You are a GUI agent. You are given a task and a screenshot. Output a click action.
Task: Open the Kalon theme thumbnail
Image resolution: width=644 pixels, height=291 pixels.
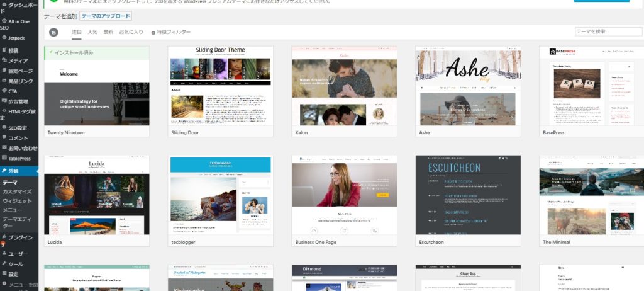click(x=344, y=86)
